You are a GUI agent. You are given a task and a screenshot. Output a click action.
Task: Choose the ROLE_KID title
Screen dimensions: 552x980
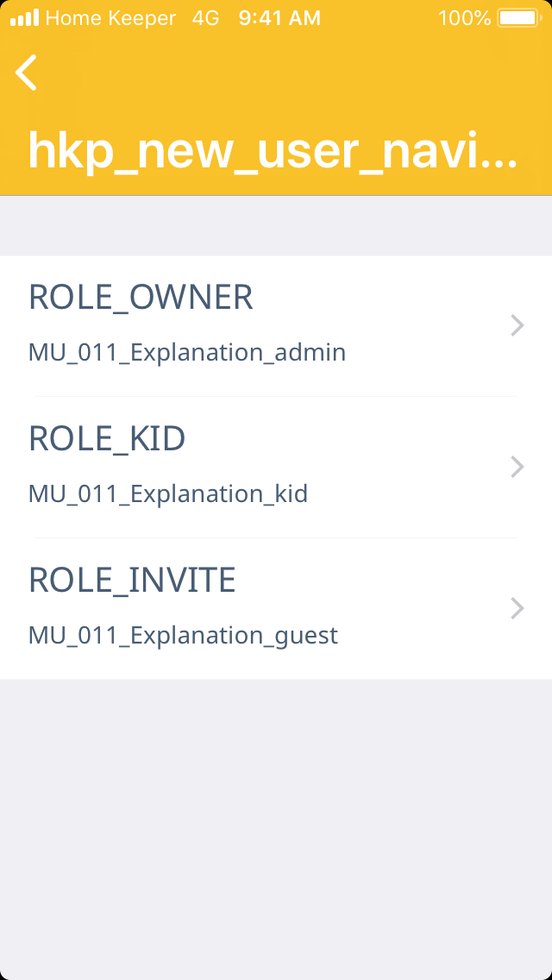[107, 439]
